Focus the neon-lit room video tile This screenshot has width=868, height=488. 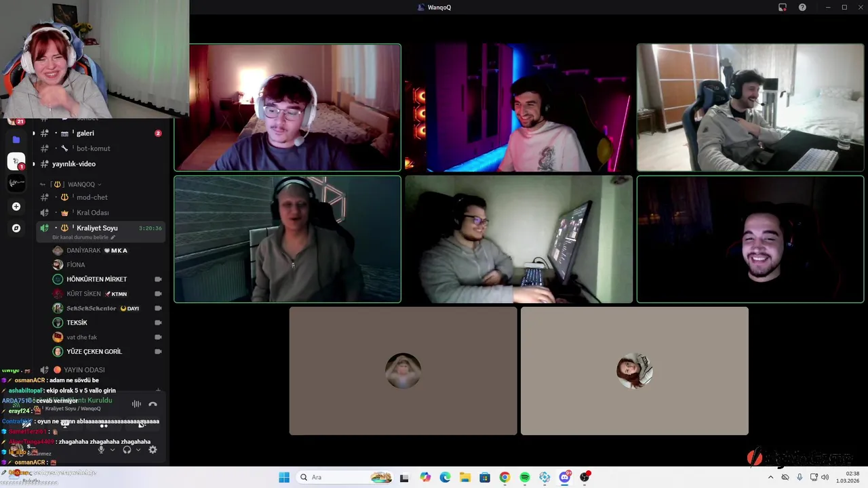(x=519, y=108)
